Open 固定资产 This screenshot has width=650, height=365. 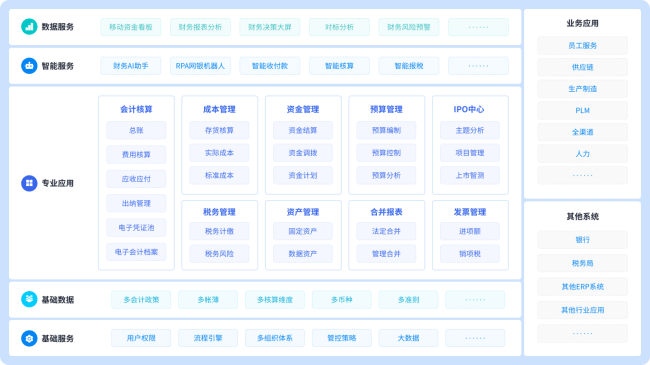coord(303,231)
